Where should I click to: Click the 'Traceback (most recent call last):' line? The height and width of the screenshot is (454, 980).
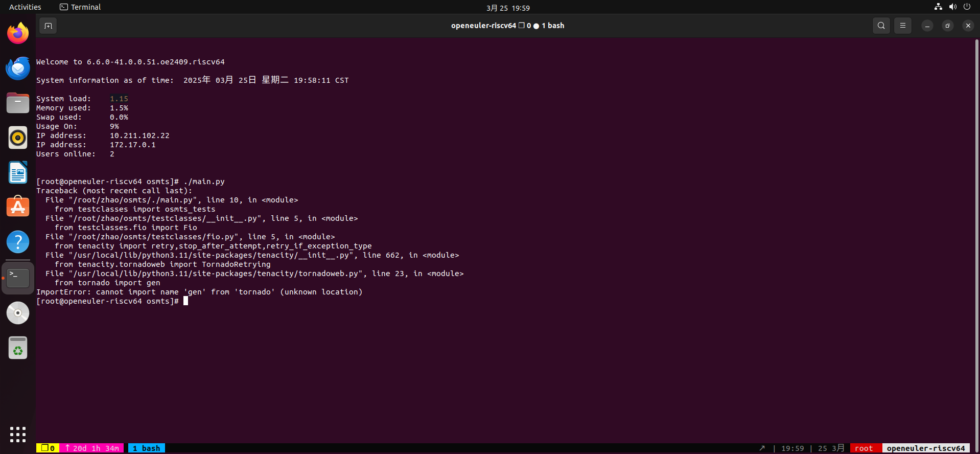114,191
